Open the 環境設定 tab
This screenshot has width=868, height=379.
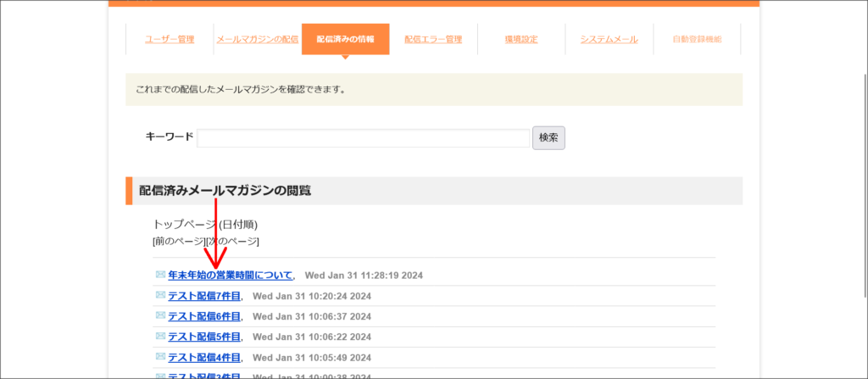pyautogui.click(x=521, y=39)
